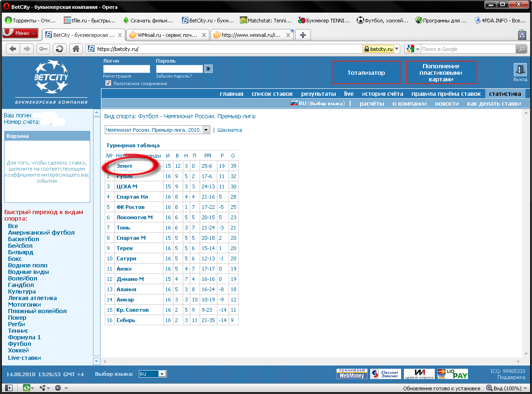Switch to the www.wmmail.ru tab

[252, 35]
